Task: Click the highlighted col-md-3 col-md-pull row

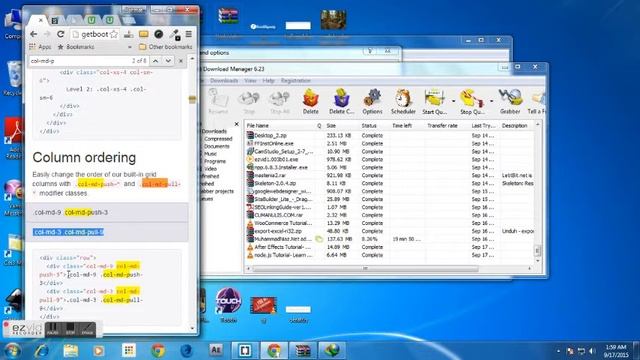Action: click(107, 232)
